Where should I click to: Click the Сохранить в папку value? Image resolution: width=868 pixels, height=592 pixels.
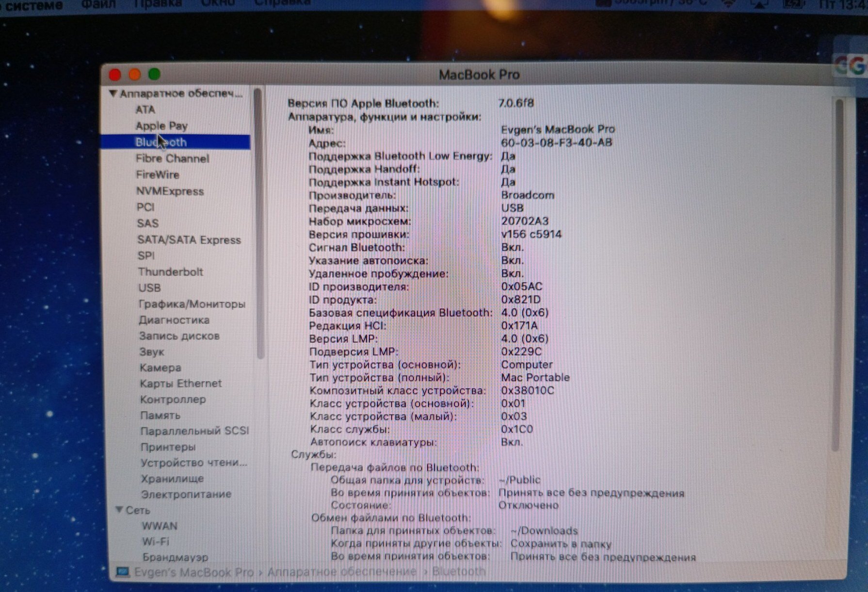point(561,544)
